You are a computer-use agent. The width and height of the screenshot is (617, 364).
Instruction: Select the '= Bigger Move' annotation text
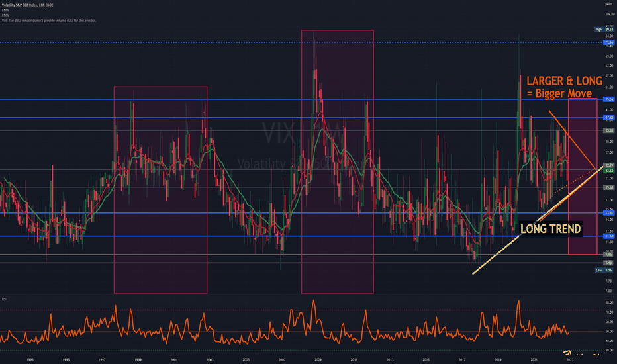pos(559,94)
